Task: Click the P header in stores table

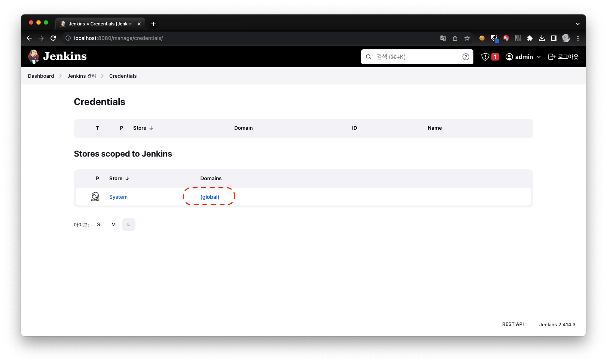Action: click(97, 178)
